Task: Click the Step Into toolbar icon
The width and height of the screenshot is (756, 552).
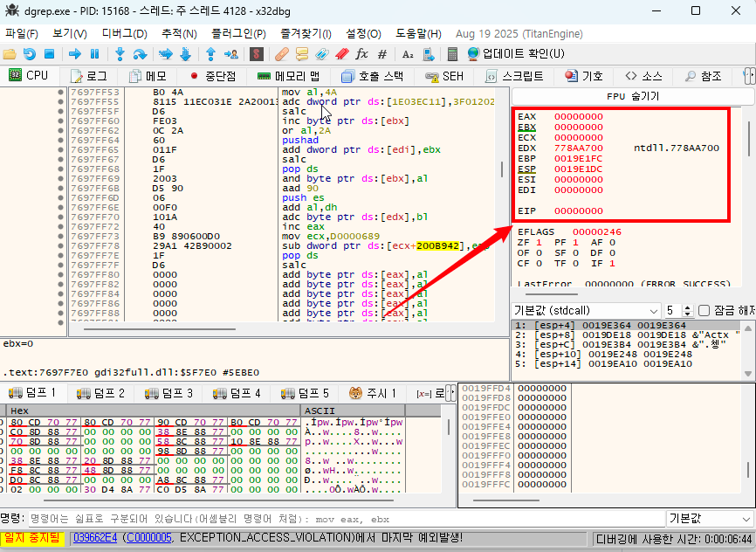Action: pos(121,54)
